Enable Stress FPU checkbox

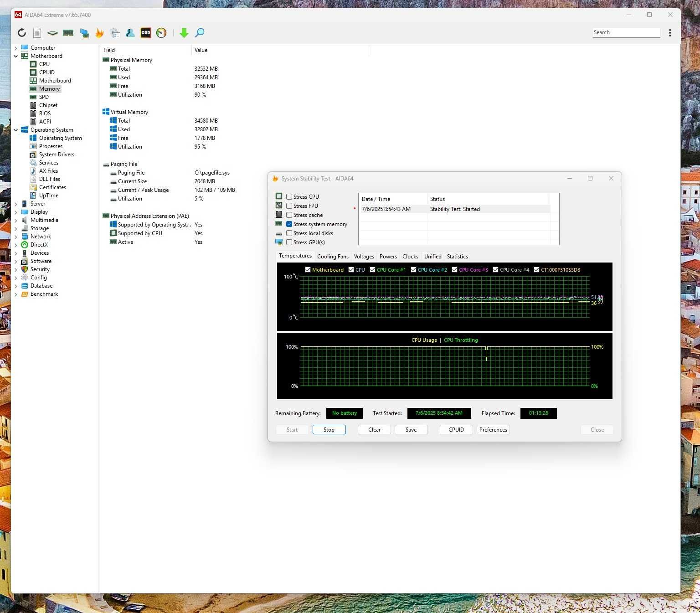[x=289, y=206]
